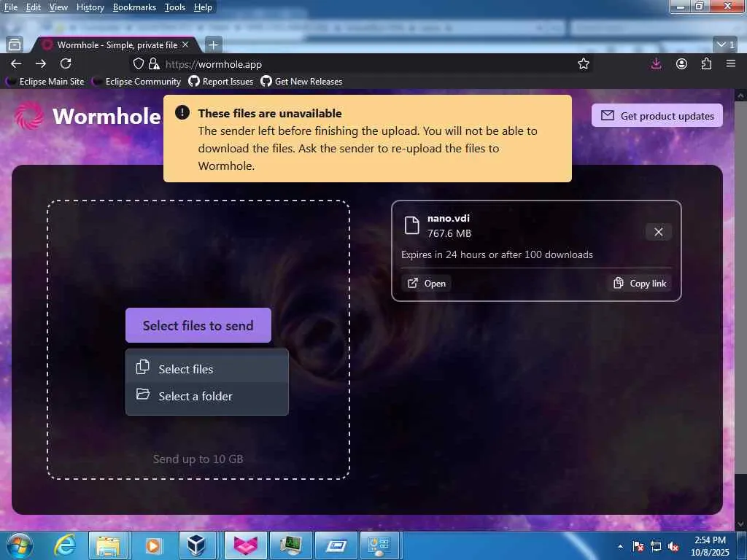Open the tab overview icon left of tabs
Screen dimensions: 747x560
(x=15, y=44)
